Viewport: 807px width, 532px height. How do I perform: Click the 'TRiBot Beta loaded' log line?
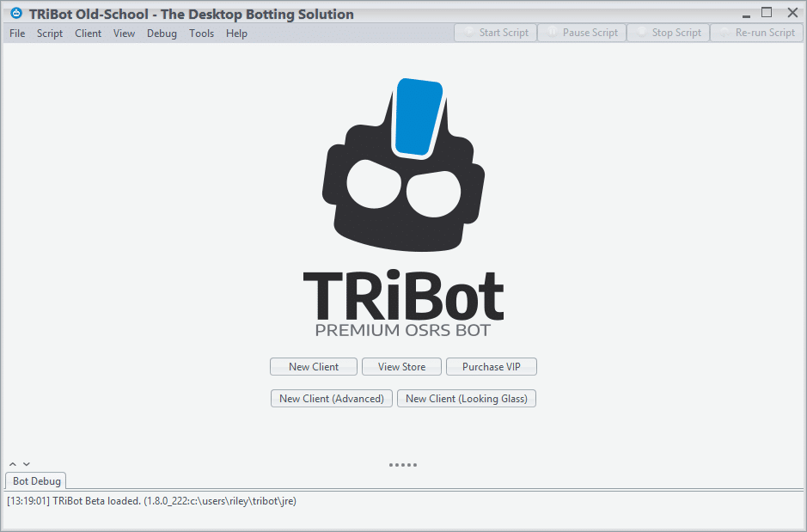152,501
